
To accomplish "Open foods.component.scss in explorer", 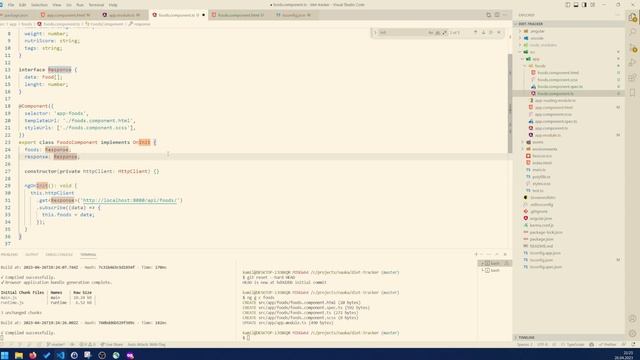I will (569, 80).
